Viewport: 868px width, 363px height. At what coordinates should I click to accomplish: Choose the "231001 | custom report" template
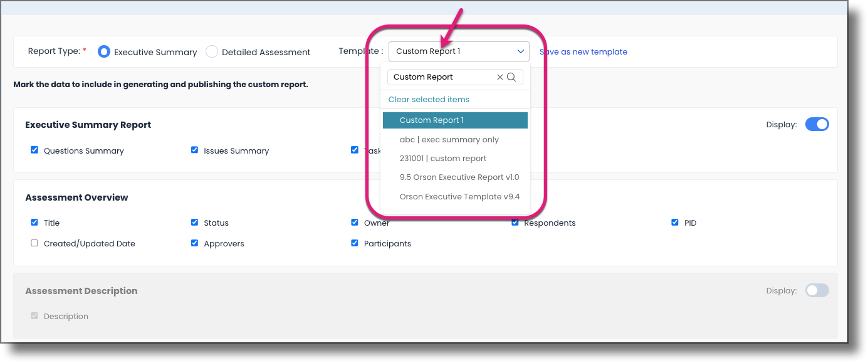[444, 158]
